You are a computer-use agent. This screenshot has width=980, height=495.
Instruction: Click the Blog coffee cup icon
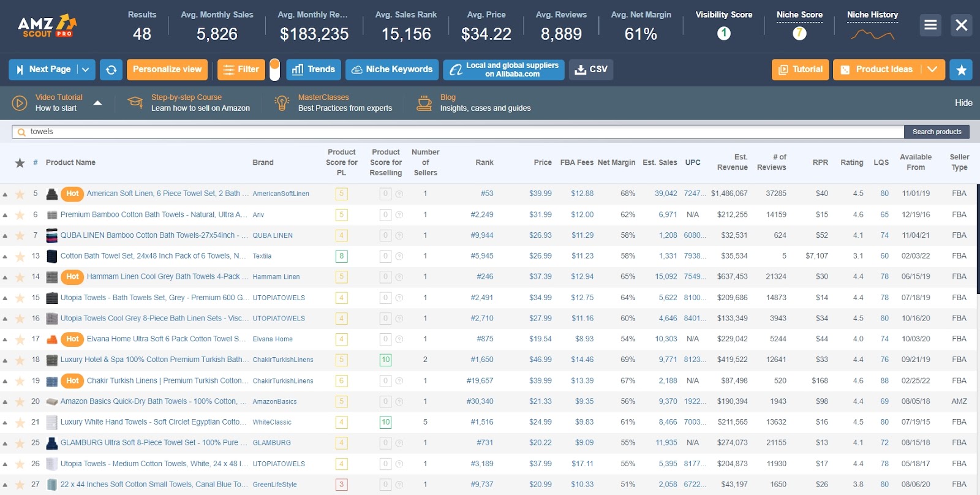(424, 103)
